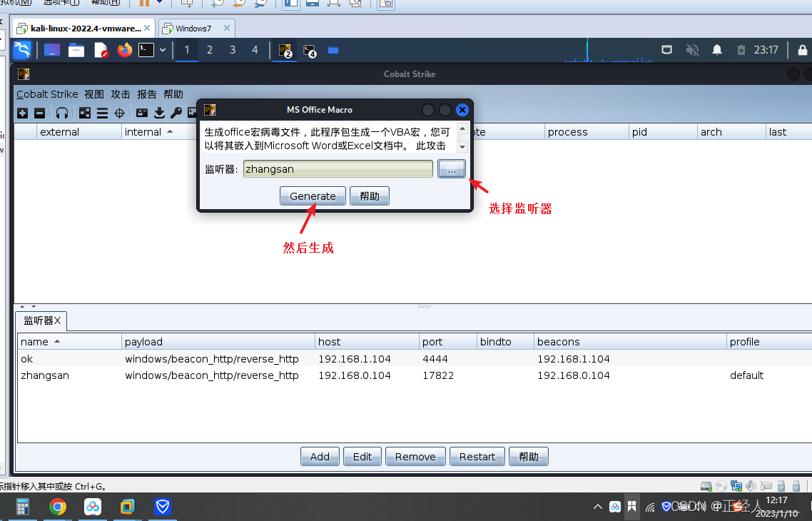
Task: Click the display settings icon in Kali tray
Action: (x=667, y=50)
